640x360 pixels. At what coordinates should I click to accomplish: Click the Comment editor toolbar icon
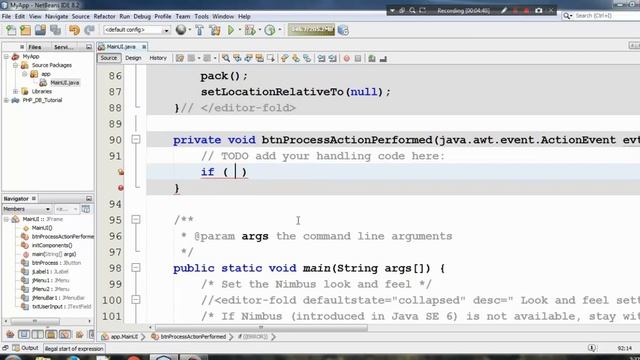tap(371, 58)
